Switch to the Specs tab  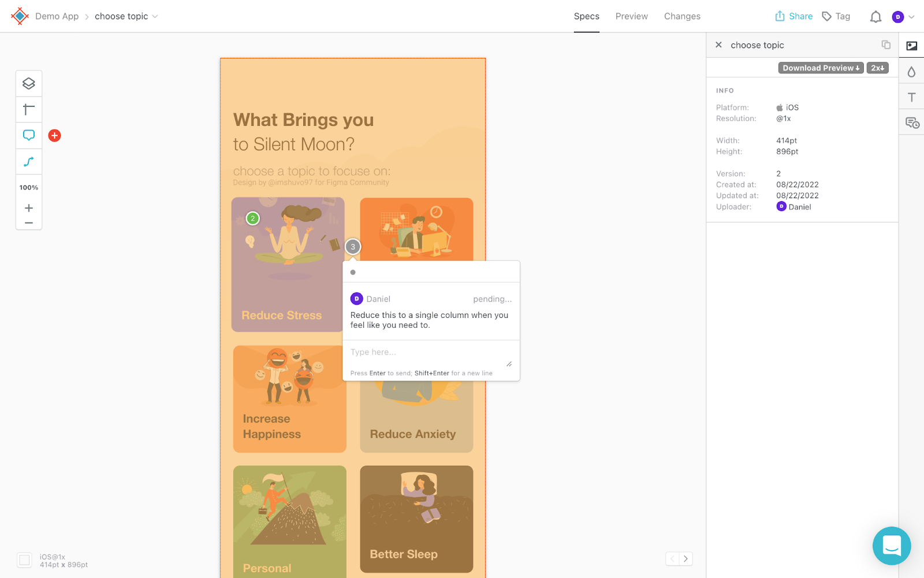coord(587,16)
